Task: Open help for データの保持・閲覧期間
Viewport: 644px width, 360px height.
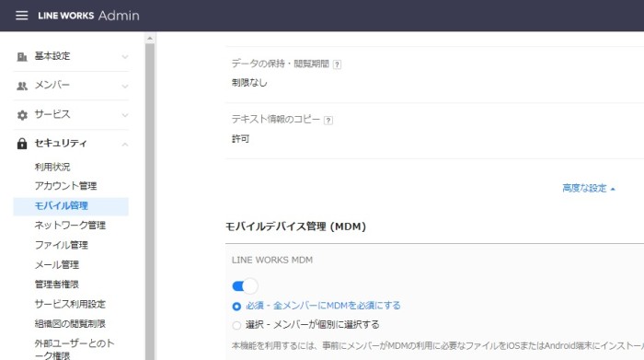Action: click(337, 64)
